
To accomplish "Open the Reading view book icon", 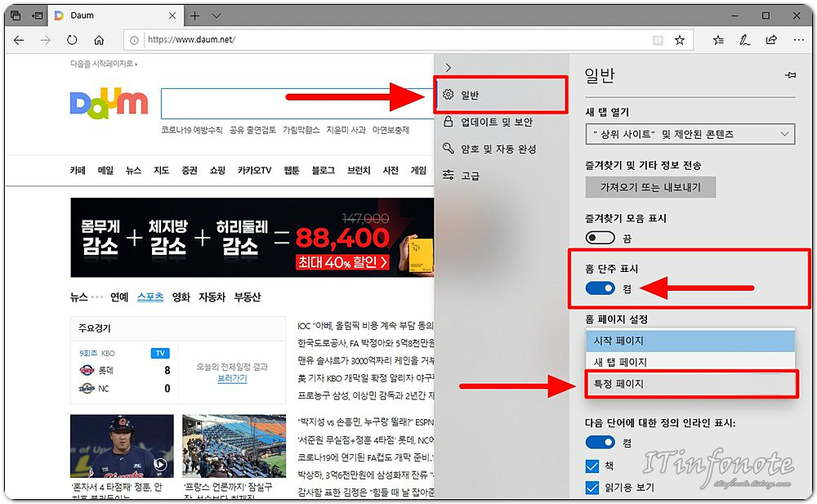I will click(x=658, y=40).
